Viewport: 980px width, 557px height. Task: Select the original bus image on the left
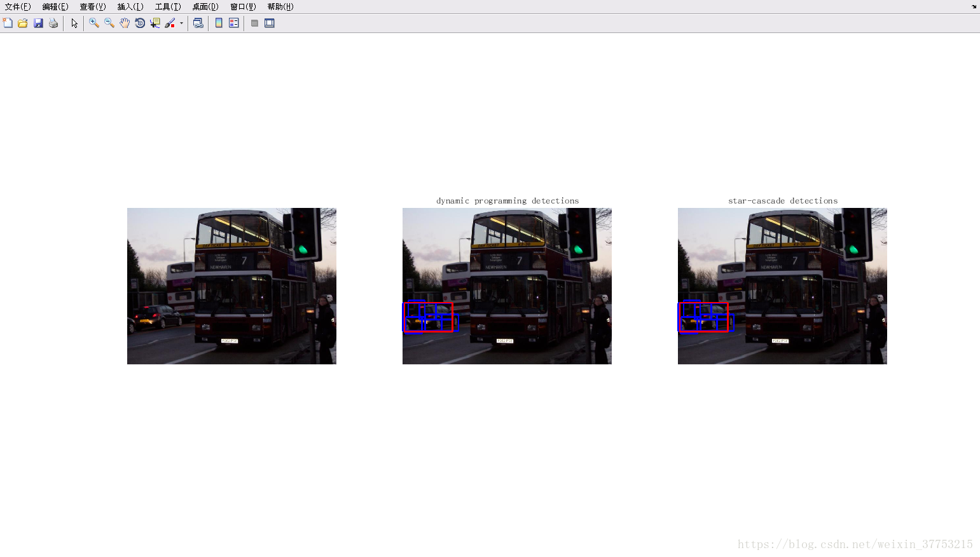pos(231,286)
